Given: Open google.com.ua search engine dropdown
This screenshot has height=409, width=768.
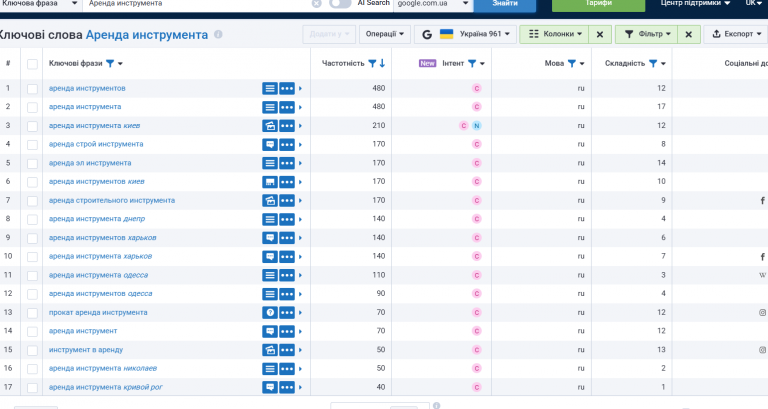Looking at the screenshot, I should (433, 3).
